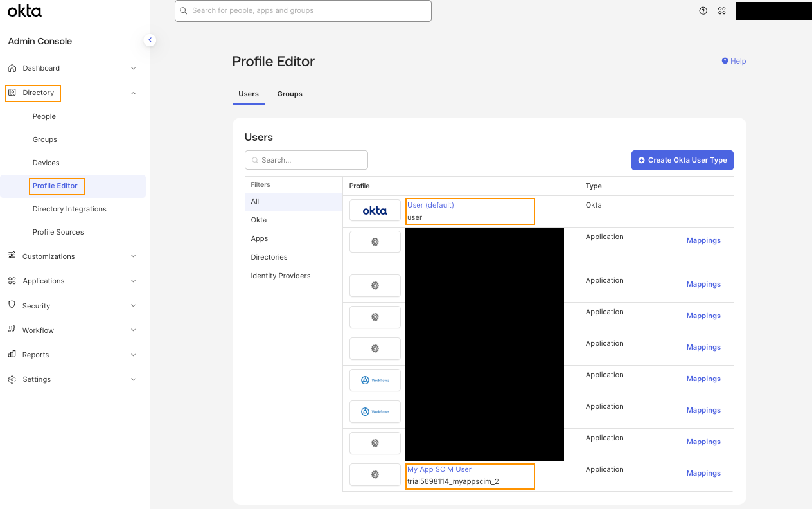Expand the Settings chevron
Screen dimensions: 812x509
pos(134,379)
